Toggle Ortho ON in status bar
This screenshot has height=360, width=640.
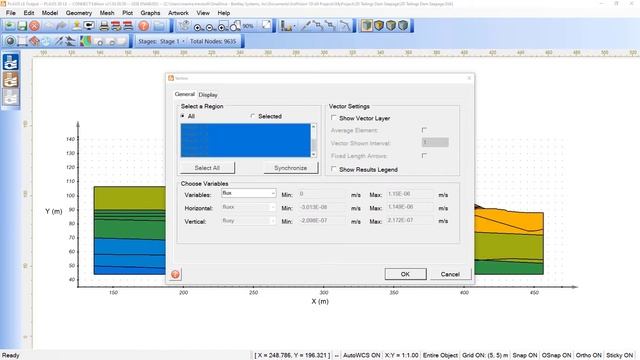coord(588,356)
